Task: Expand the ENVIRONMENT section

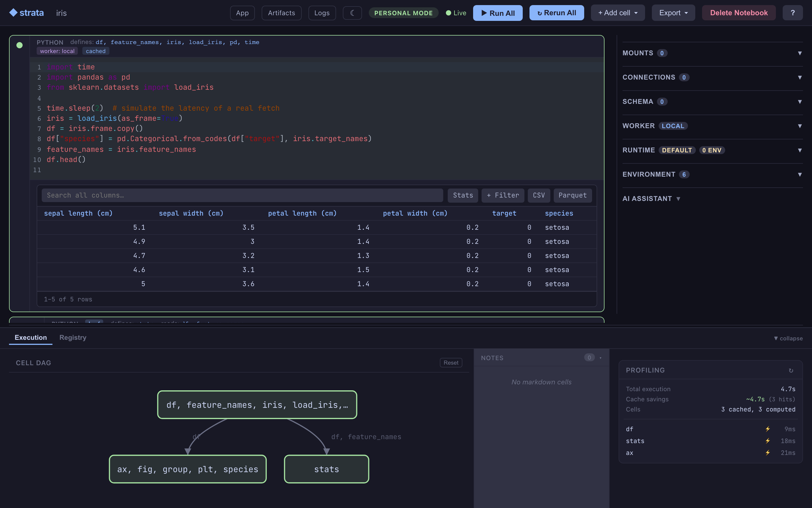Action: pos(712,174)
